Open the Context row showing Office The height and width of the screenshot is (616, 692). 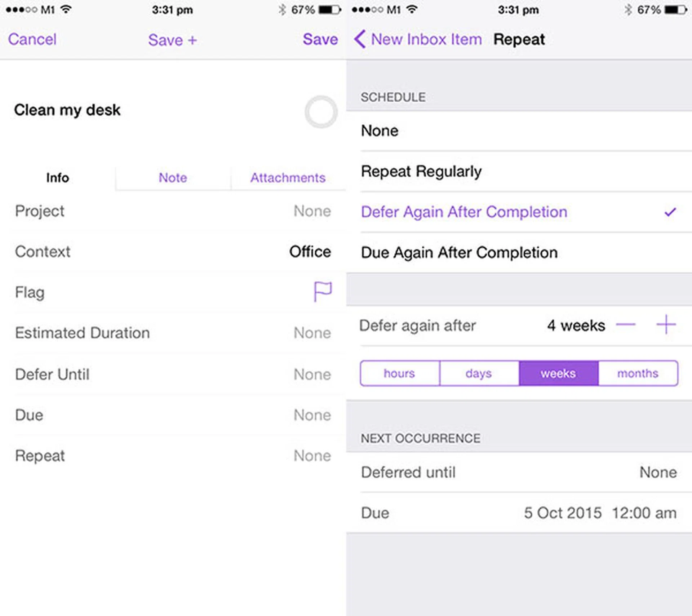pos(173,252)
